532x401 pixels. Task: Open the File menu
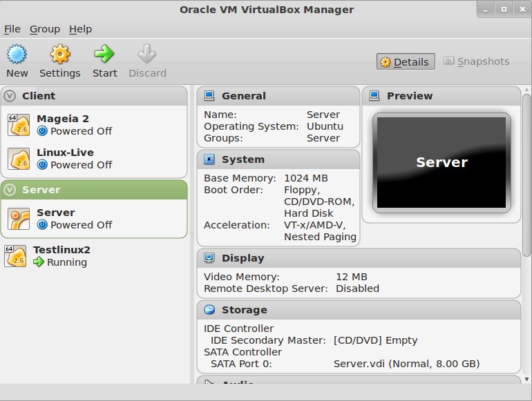12,29
